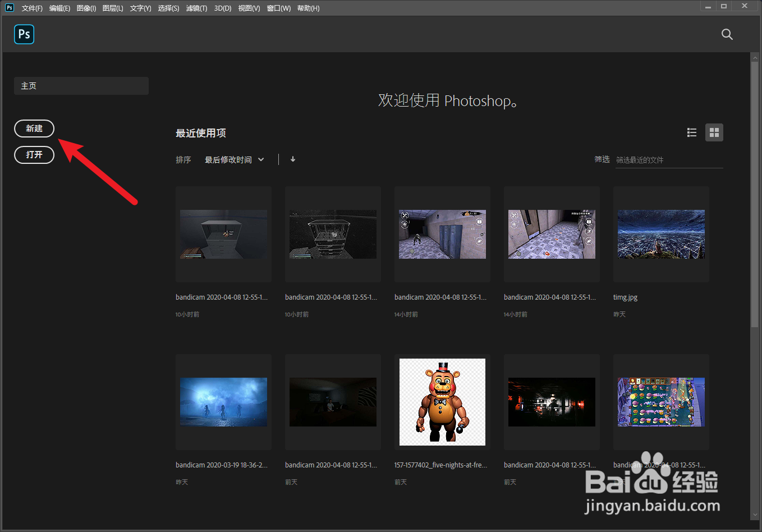Click the 筛选 label

[602, 159]
